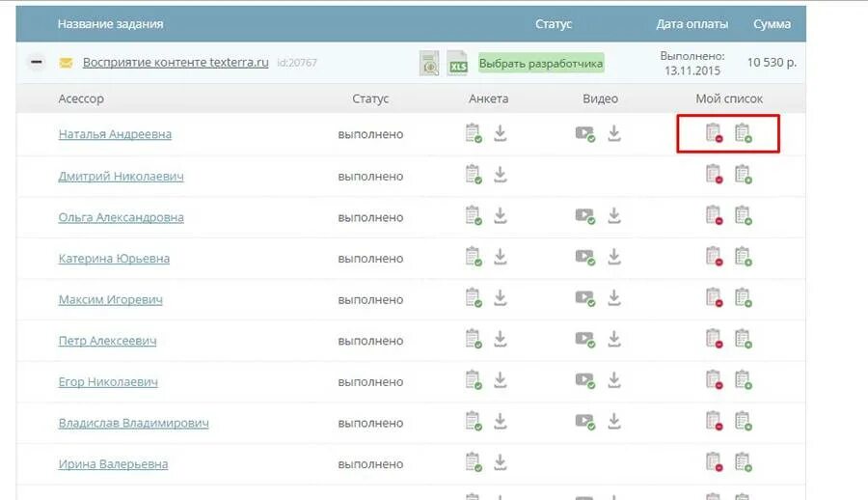
Task: Play Егор Николаевич's video
Action: point(585,380)
